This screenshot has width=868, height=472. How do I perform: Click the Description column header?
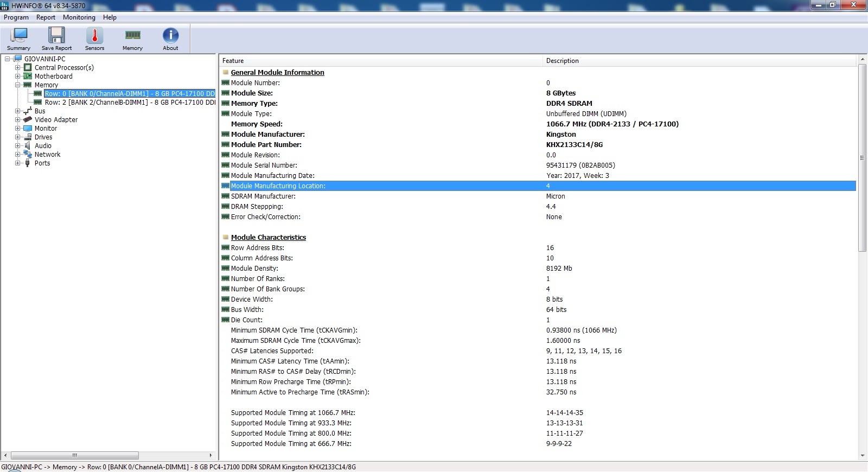point(699,61)
